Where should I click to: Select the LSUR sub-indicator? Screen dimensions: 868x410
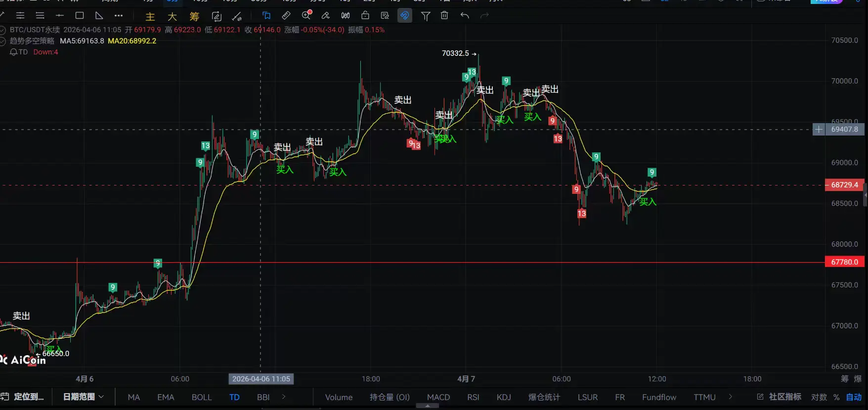(588, 397)
